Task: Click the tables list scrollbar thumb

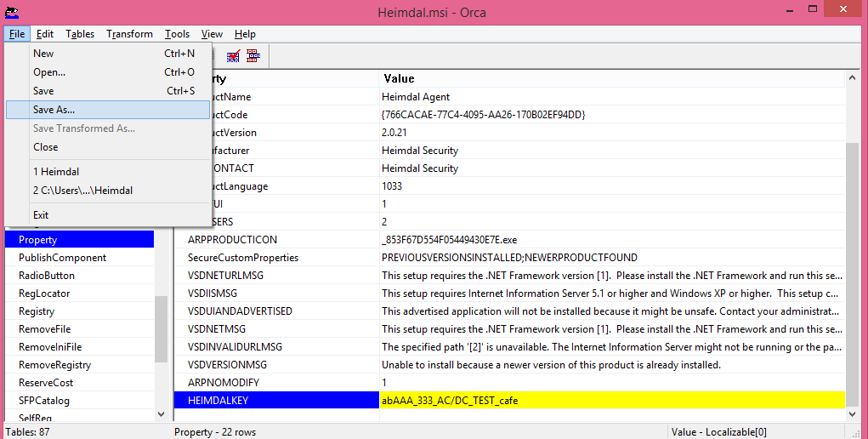Action: coord(161,328)
